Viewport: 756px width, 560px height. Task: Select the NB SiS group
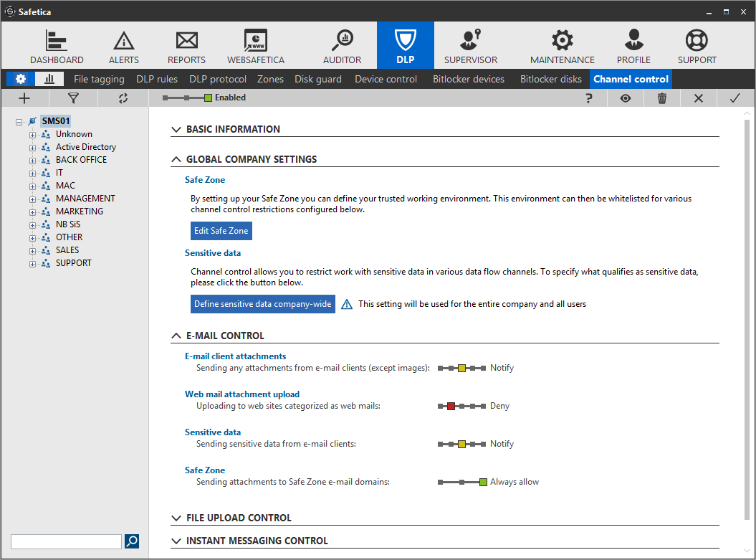68,224
